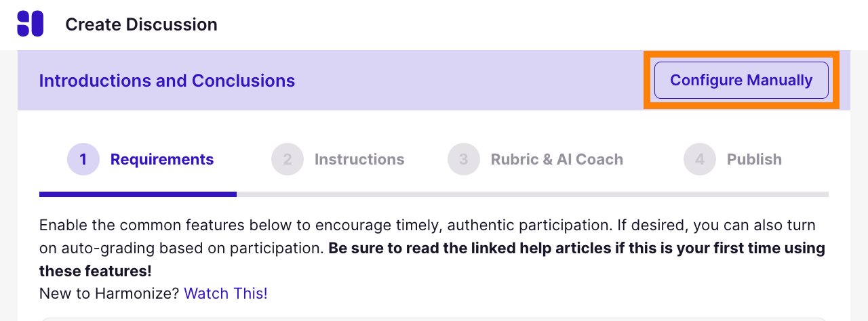868x321 pixels.
Task: Switch to the Requirements step label
Action: tap(162, 159)
